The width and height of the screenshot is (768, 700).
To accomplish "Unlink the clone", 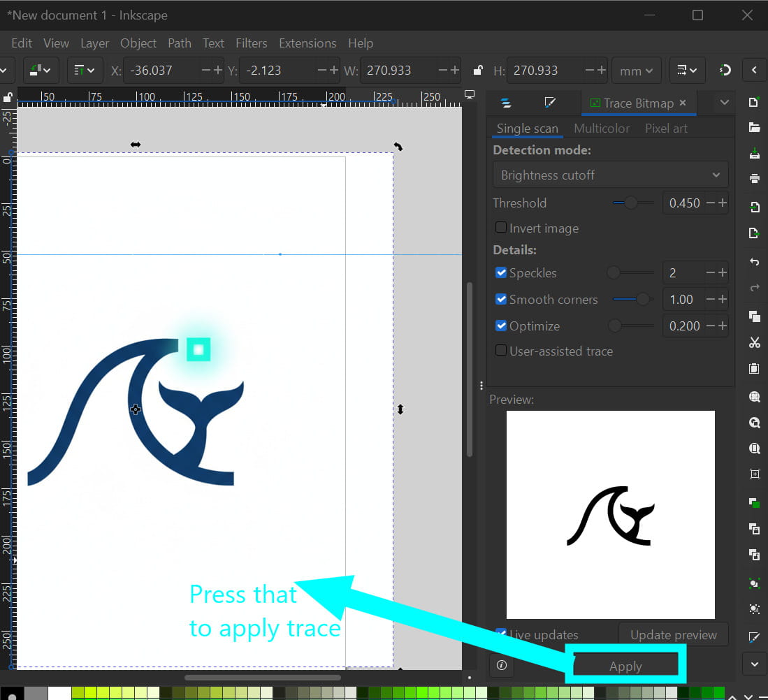I will [x=754, y=555].
